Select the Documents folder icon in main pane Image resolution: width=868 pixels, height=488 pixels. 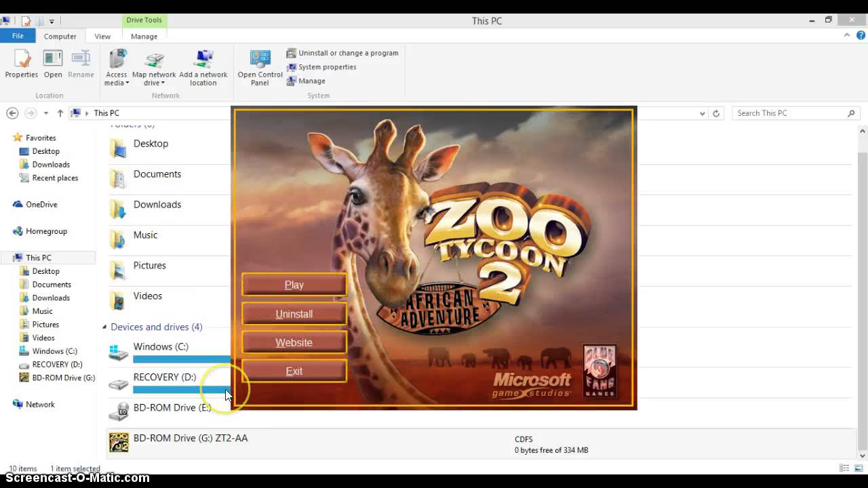(x=119, y=178)
